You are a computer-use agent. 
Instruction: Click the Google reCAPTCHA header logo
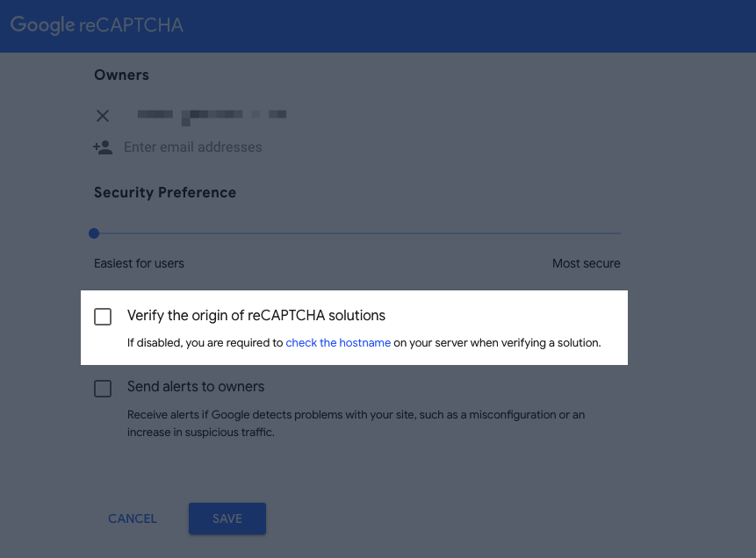(x=97, y=25)
